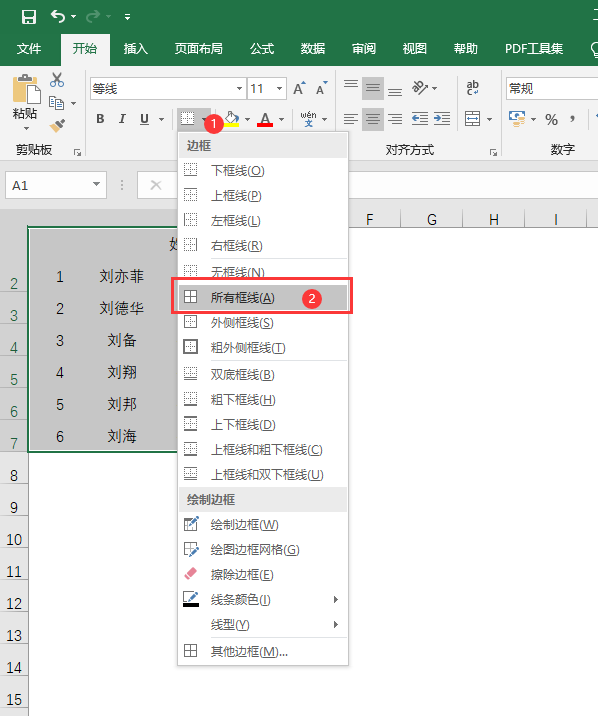Toggle Underline formatting

(144, 119)
